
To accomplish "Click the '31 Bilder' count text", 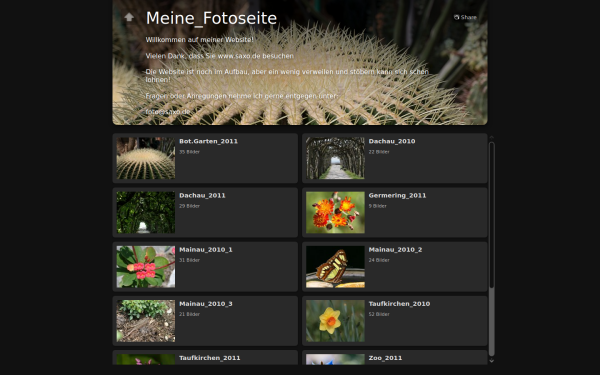I will pos(189,260).
